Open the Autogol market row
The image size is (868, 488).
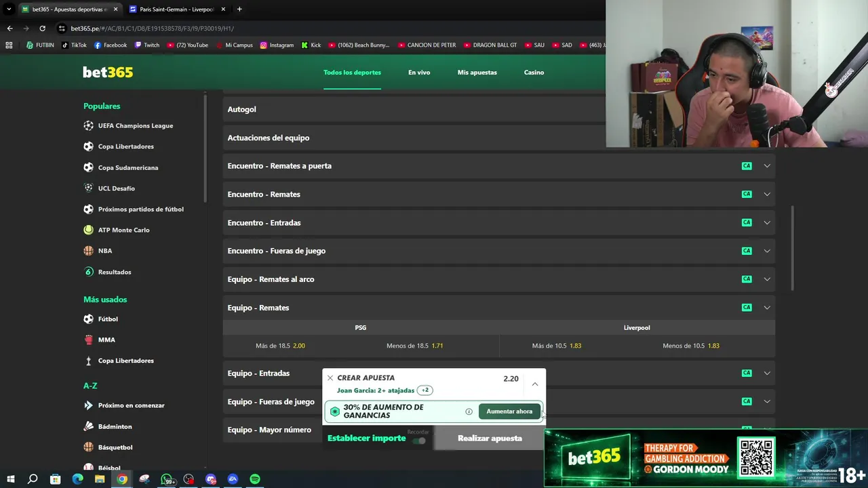coord(414,109)
